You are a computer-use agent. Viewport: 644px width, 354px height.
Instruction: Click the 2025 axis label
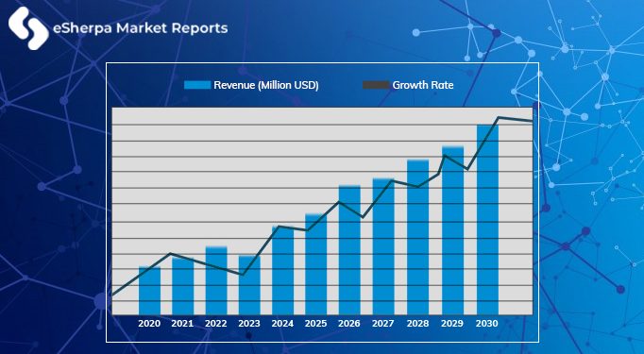pos(315,324)
